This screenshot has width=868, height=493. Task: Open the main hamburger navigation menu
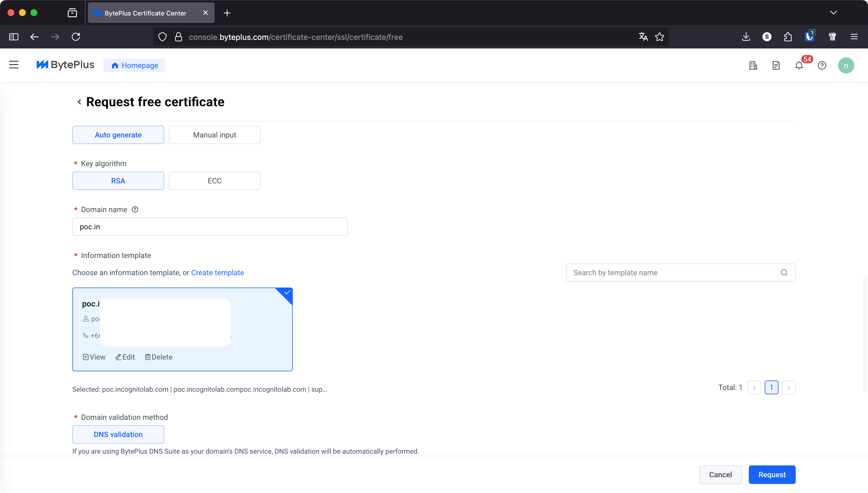[x=14, y=65]
